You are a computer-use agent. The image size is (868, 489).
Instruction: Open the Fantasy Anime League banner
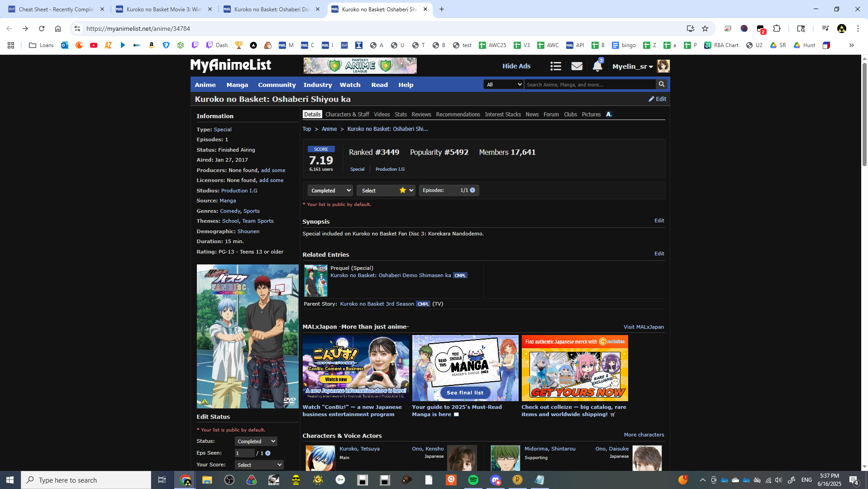point(360,66)
